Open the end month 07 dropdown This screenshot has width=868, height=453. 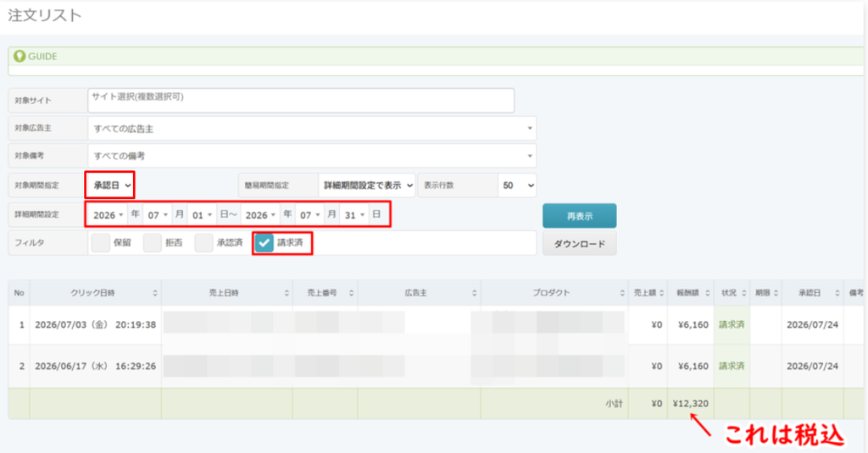pos(310,215)
